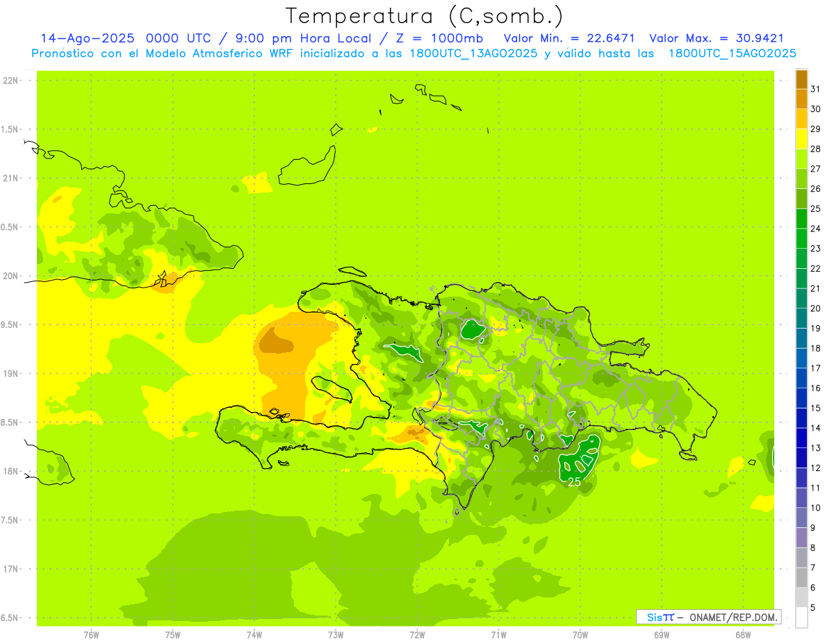The width and height of the screenshot is (834, 644).
Task: Click 'Valor Min. = 22.6471'
Action: pyautogui.click(x=569, y=39)
